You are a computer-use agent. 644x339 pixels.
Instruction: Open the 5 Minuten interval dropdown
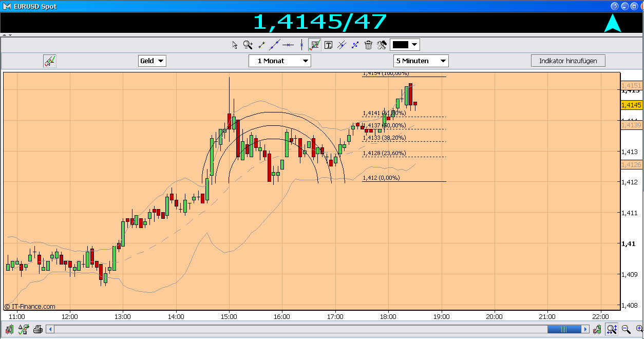pyautogui.click(x=421, y=61)
